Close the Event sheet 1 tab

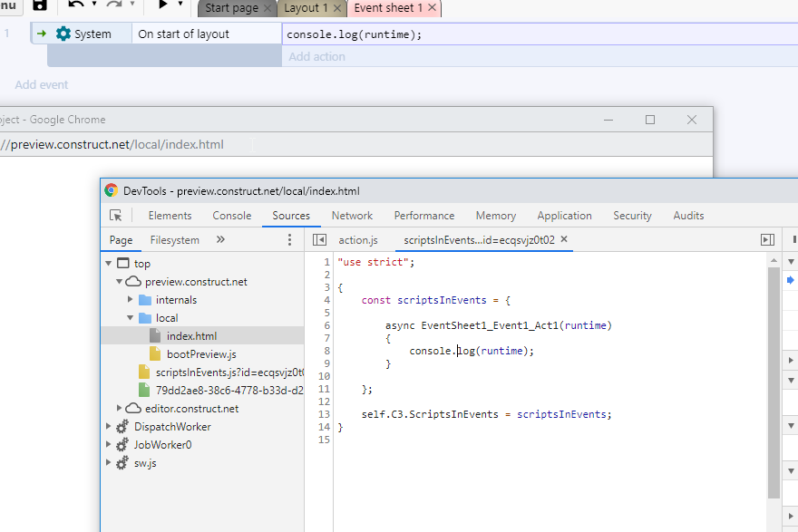432,7
